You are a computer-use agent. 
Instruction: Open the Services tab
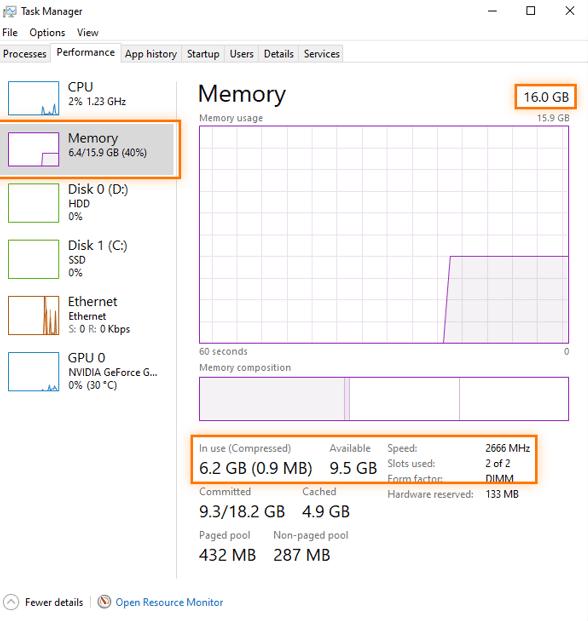point(322,54)
